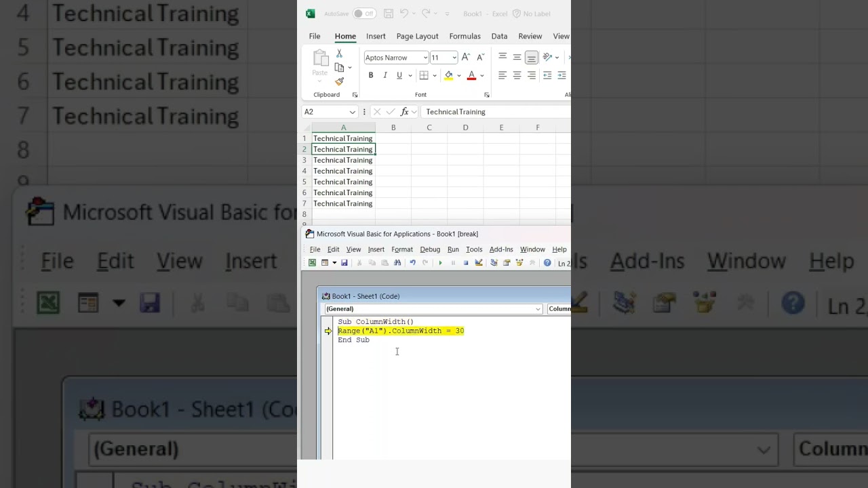Select the Format Painter brush

point(339,81)
